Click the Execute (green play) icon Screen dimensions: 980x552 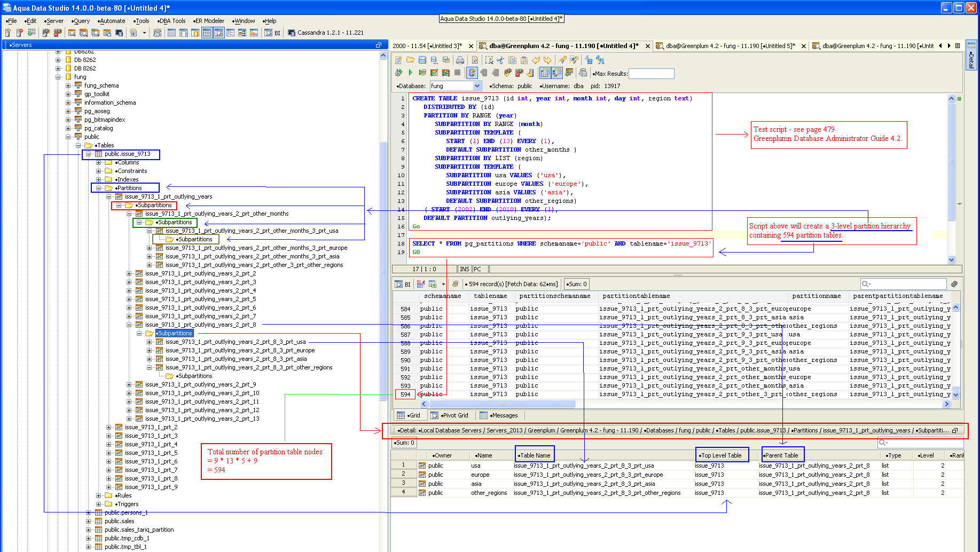click(x=410, y=73)
